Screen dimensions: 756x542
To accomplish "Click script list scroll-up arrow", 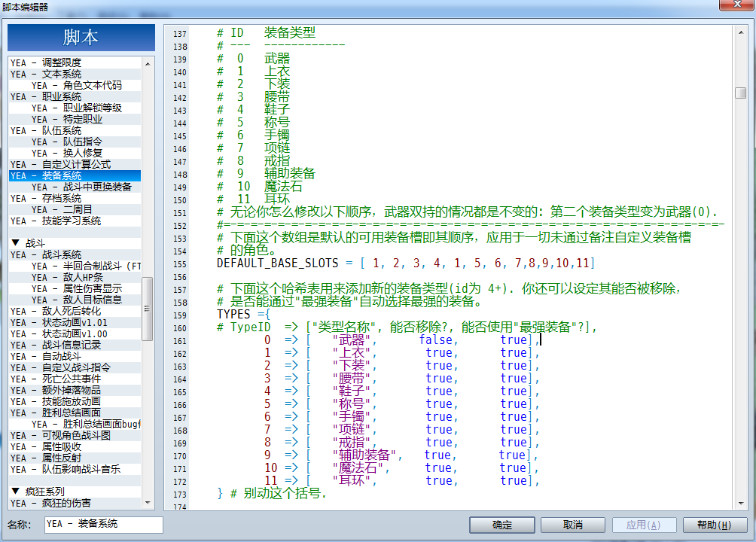I will (148, 64).
